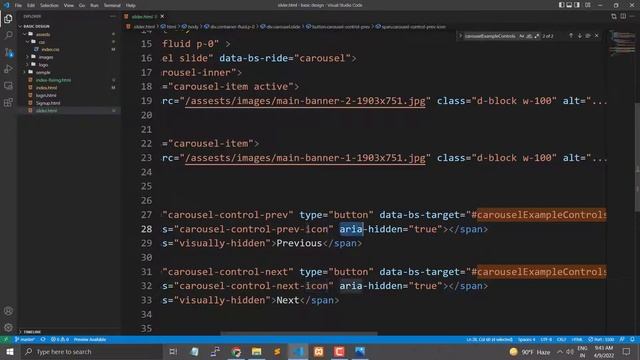Collapse the BASIC DESIGN folder section
The width and height of the screenshot is (640, 360).
36,26
